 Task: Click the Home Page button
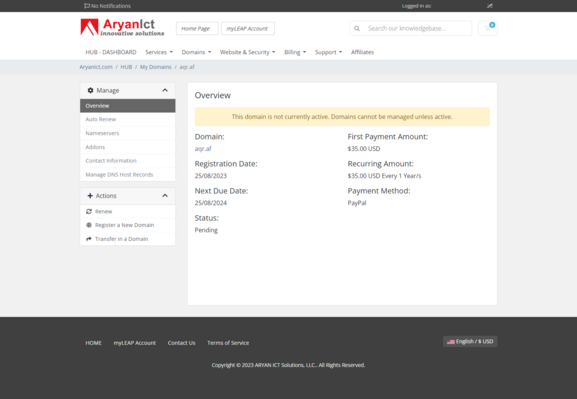click(197, 28)
